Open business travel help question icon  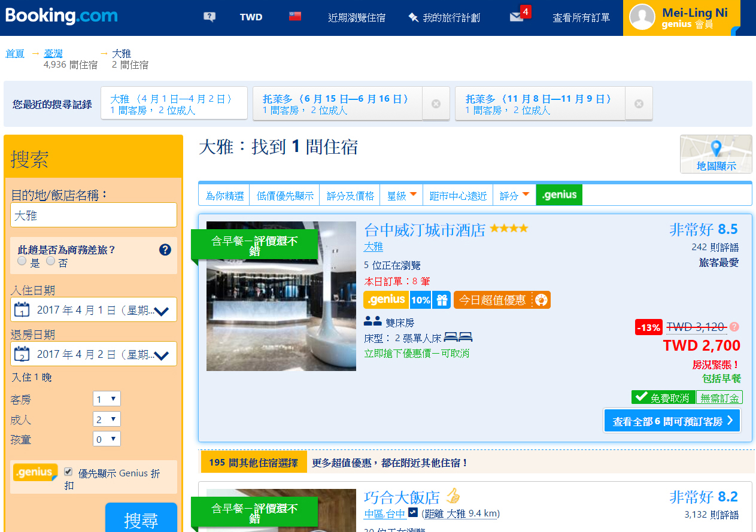(x=165, y=250)
